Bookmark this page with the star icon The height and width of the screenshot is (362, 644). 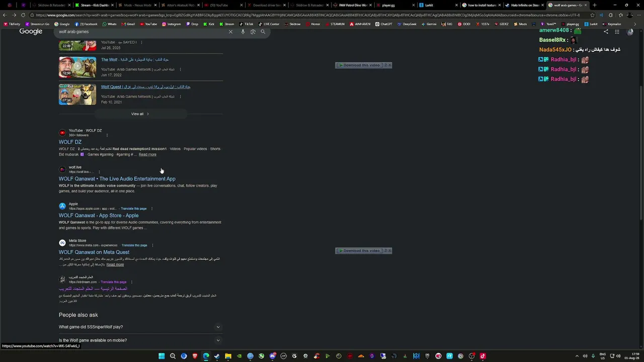coord(592,15)
